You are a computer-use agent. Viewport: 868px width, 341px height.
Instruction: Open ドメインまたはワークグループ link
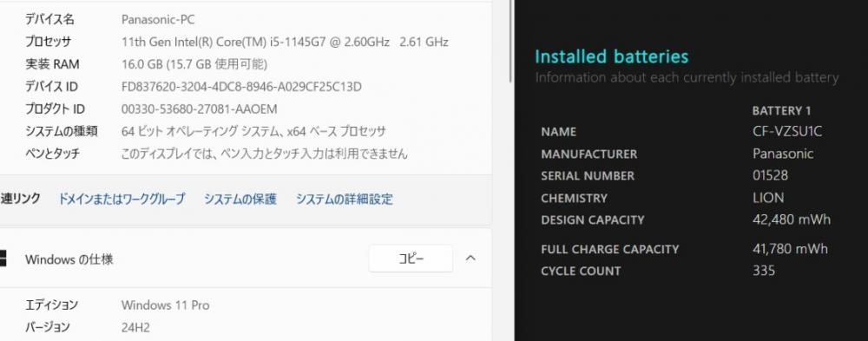pyautogui.click(x=122, y=200)
